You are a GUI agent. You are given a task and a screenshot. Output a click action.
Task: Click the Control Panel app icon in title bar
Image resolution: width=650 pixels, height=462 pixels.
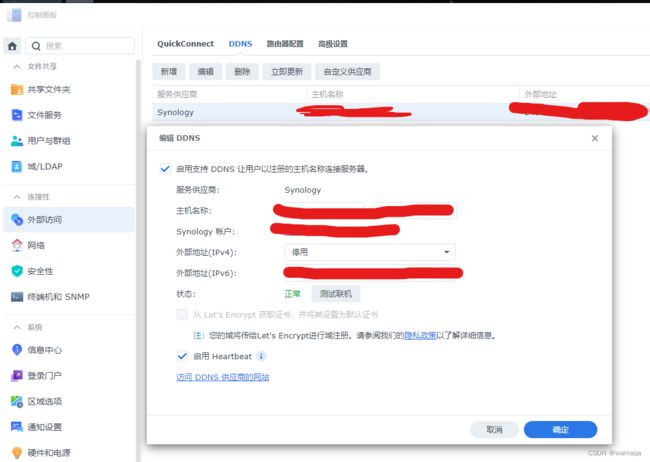14,15
